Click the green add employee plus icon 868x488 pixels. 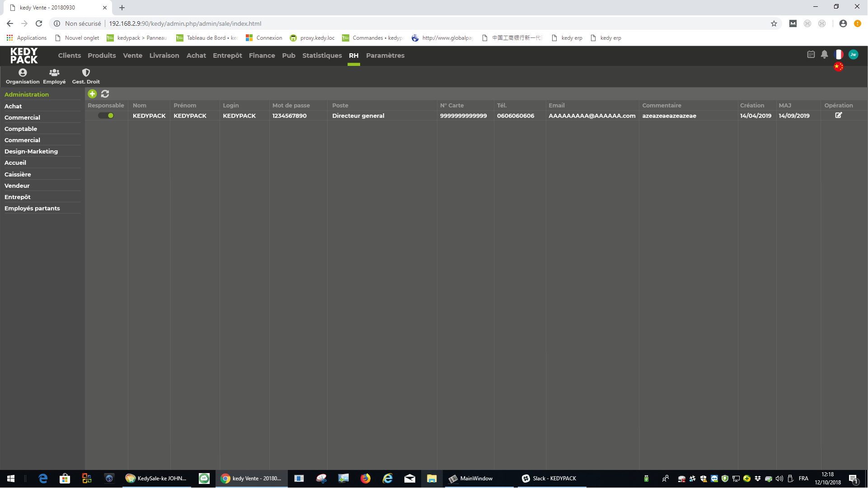pyautogui.click(x=92, y=94)
